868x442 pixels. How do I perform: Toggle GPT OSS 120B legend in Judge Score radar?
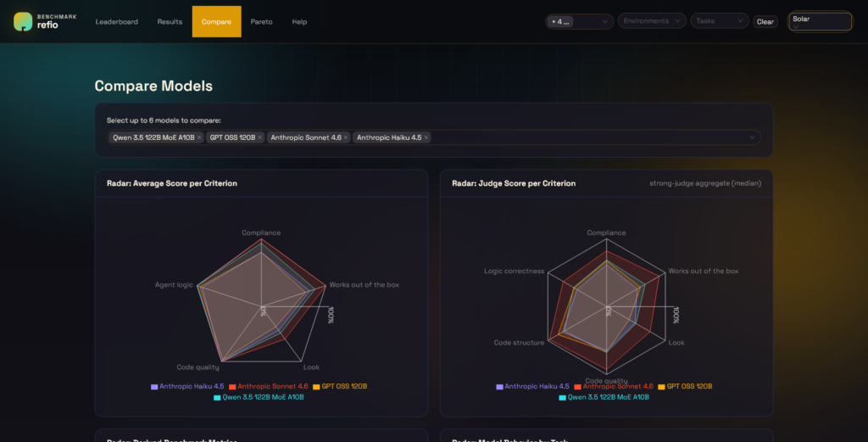[685, 387]
